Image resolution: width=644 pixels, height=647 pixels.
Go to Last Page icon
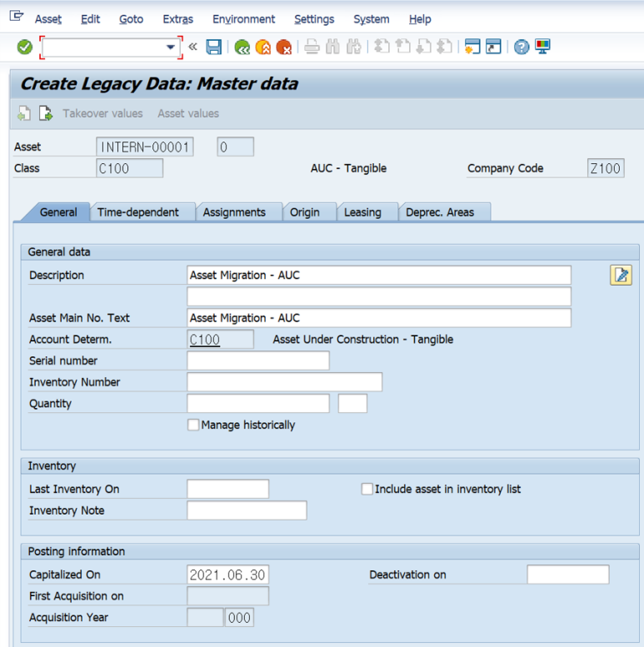(x=445, y=47)
